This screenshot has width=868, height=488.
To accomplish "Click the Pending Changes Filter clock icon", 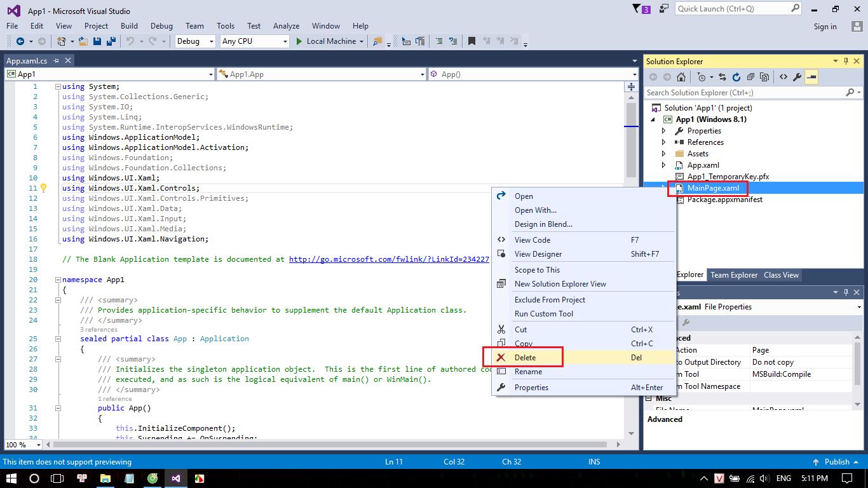I will [x=701, y=77].
